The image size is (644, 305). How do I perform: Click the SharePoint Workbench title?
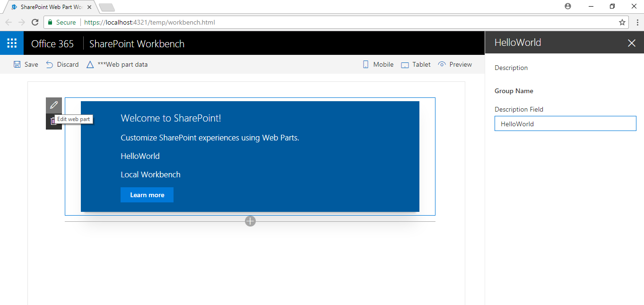pyautogui.click(x=137, y=44)
